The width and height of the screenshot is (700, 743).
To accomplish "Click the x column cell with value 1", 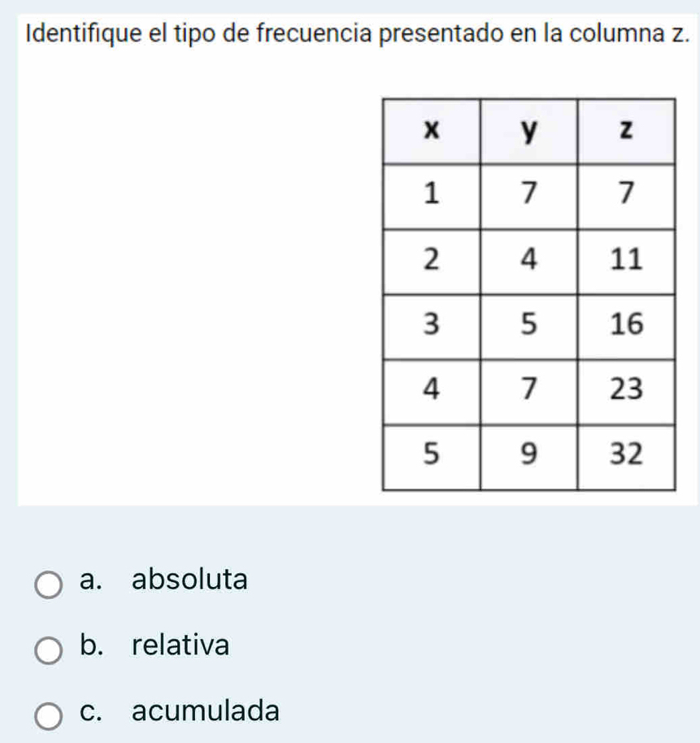I will (431, 196).
